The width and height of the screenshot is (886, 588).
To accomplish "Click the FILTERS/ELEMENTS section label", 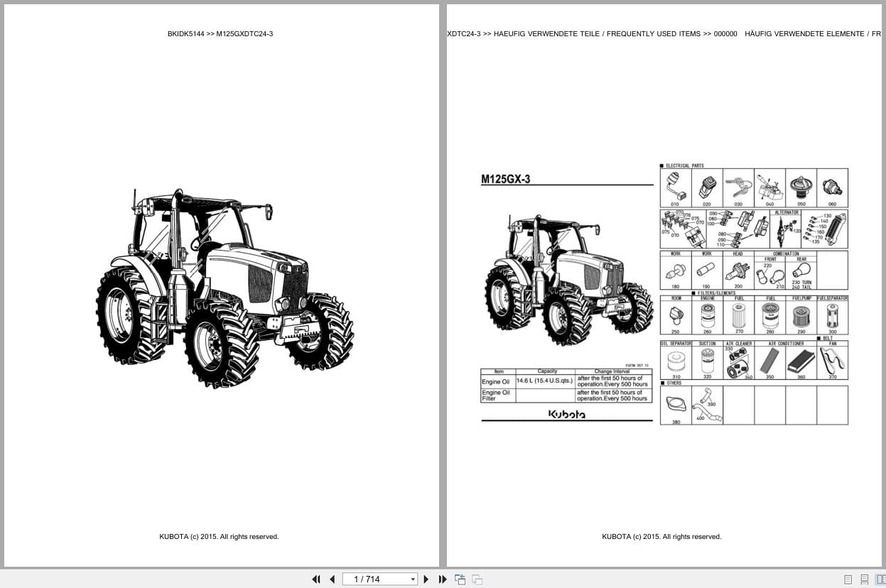I will pyautogui.click(x=716, y=293).
